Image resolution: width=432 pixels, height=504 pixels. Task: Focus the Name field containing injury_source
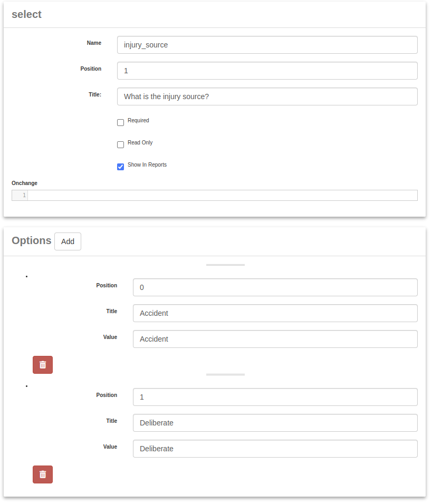point(267,45)
